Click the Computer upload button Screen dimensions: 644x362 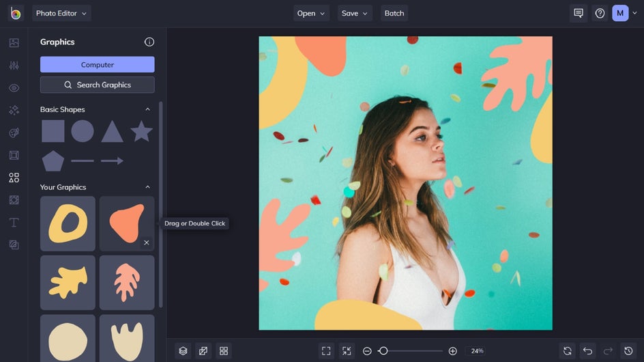[97, 65]
